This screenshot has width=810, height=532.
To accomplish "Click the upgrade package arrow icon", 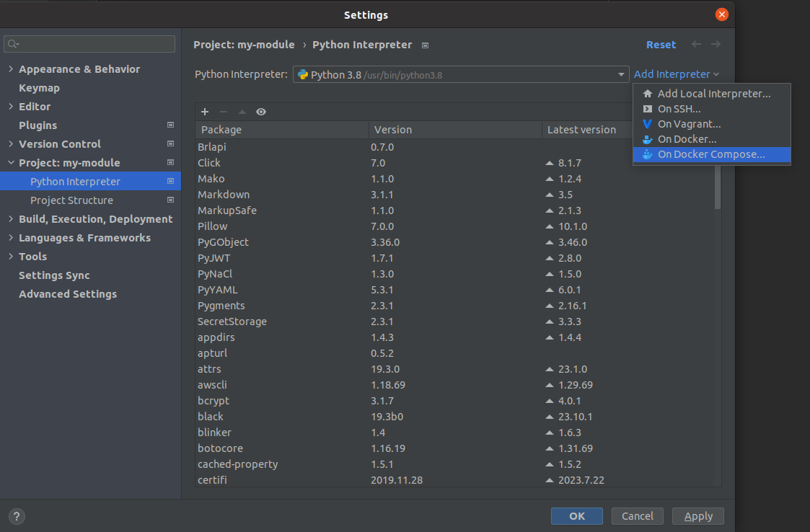I will [x=242, y=112].
